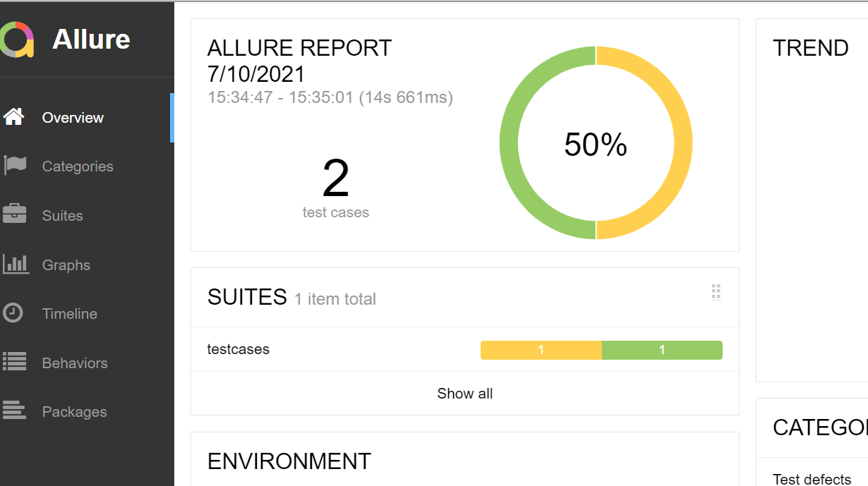The image size is (868, 486).
Task: Open the Packages sidebar entry
Action: coord(74,412)
